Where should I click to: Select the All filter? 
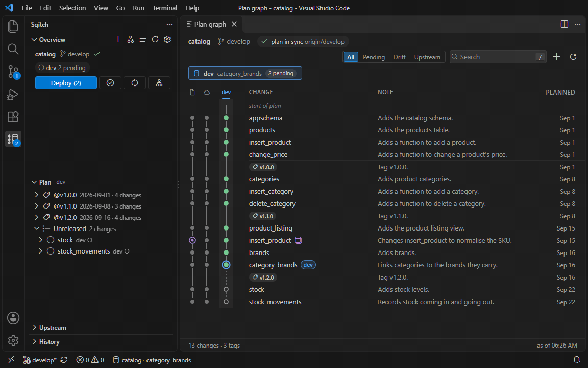point(351,57)
